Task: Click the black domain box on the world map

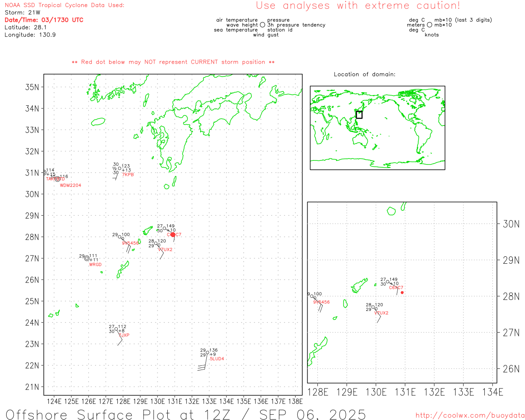Action: point(359,115)
